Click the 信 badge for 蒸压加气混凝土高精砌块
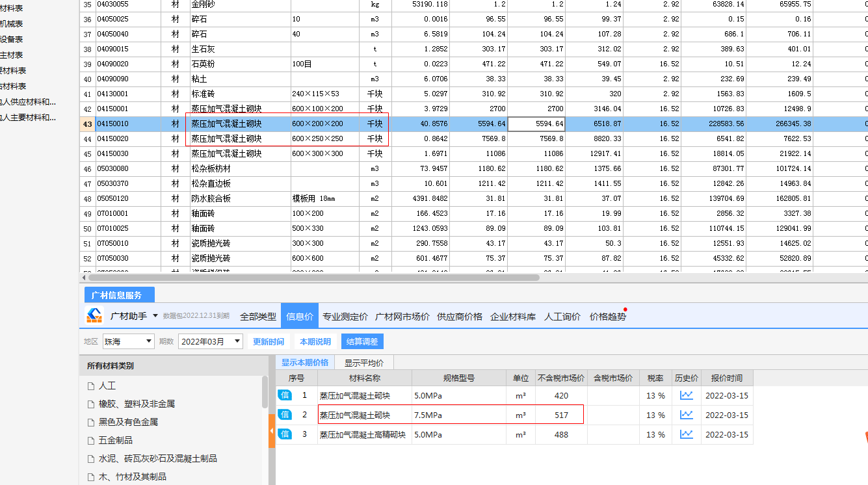The image size is (868, 485). coord(285,434)
